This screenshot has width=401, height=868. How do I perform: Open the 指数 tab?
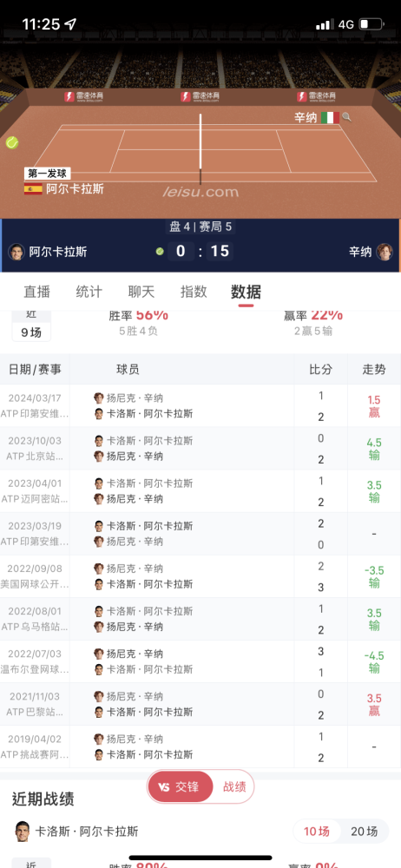click(x=194, y=292)
